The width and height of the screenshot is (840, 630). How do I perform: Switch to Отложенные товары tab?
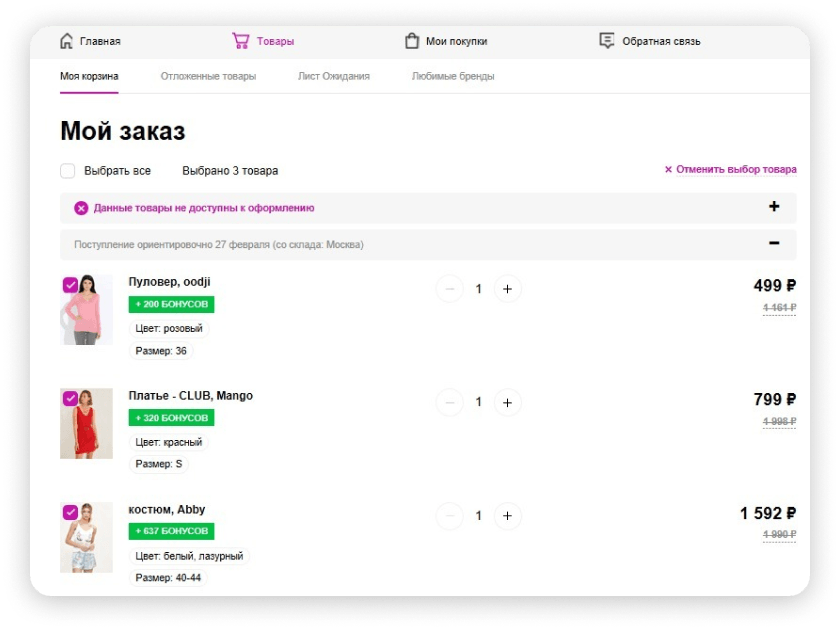pos(208,76)
